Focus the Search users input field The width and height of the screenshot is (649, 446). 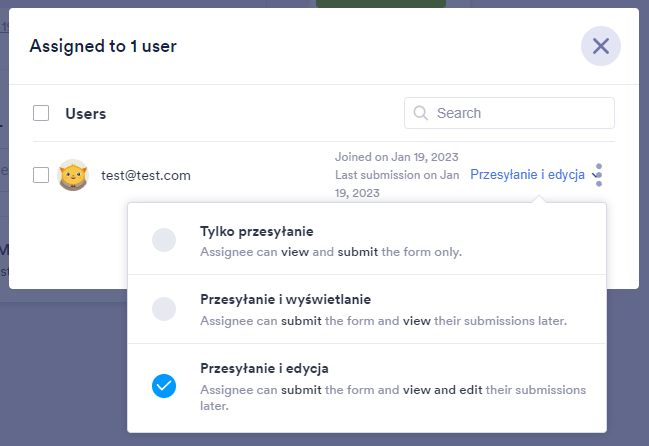tap(520, 113)
